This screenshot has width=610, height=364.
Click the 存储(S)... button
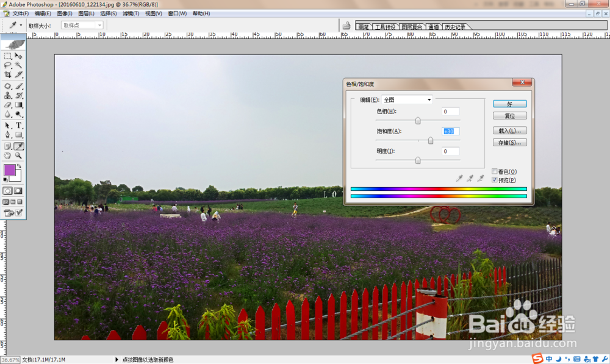[510, 143]
